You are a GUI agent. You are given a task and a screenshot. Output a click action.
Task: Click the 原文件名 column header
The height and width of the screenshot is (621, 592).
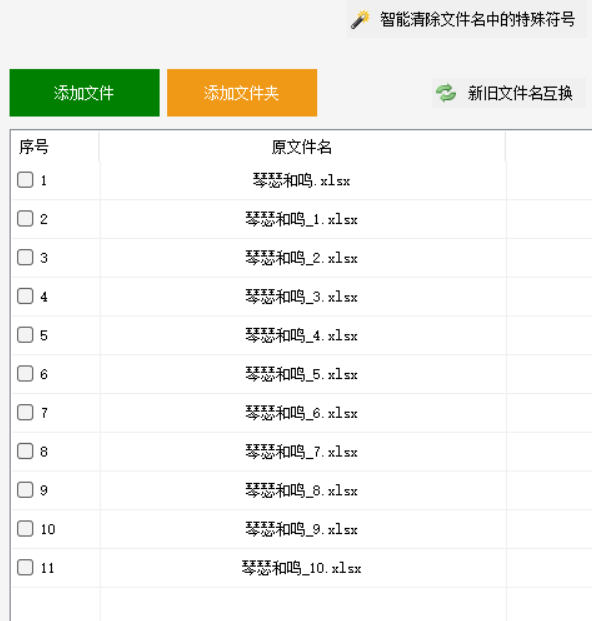(302, 147)
